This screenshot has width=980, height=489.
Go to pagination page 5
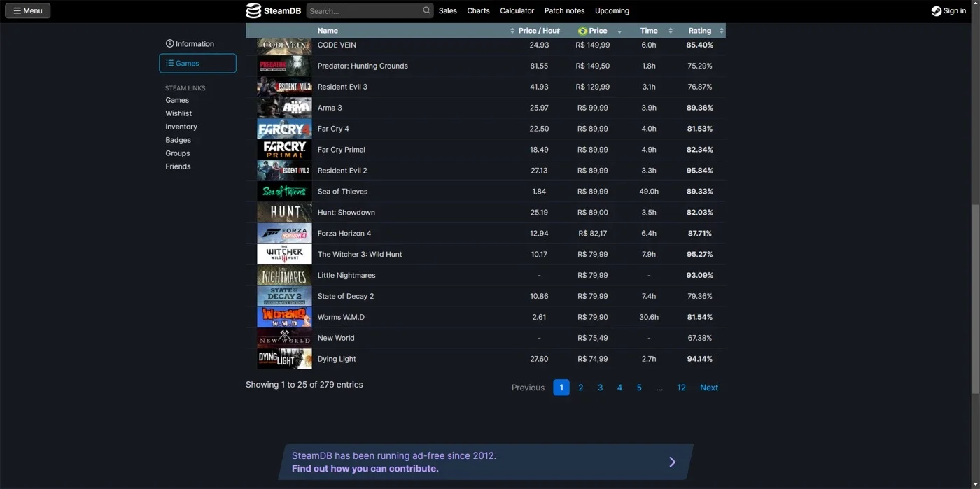click(x=639, y=388)
